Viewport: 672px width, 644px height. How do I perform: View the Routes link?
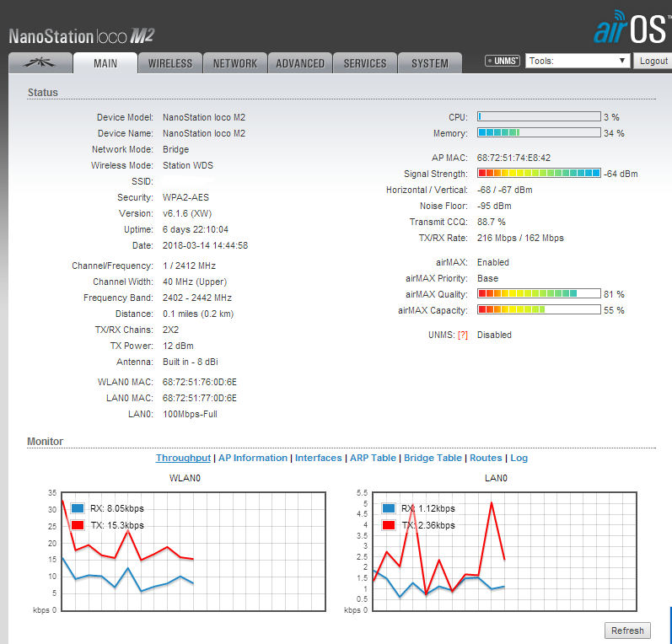coord(486,458)
